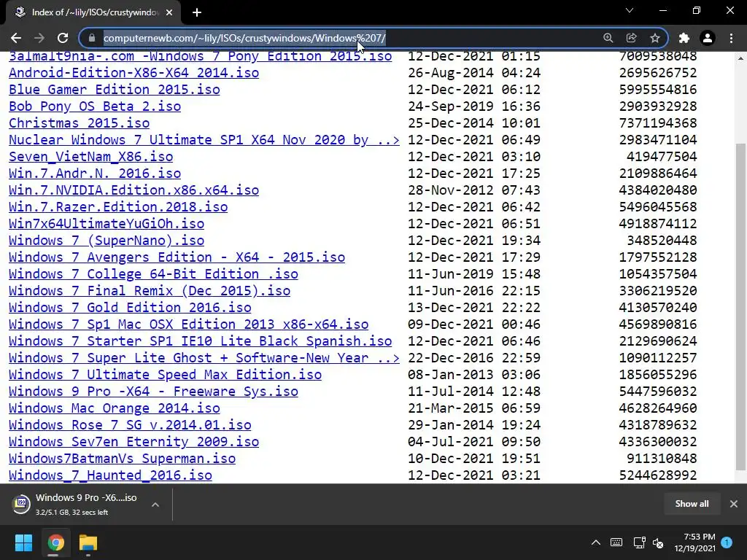Click Windows 7 College 64-Bit Edition .iso
This screenshot has height=560, width=747.
[x=153, y=274]
